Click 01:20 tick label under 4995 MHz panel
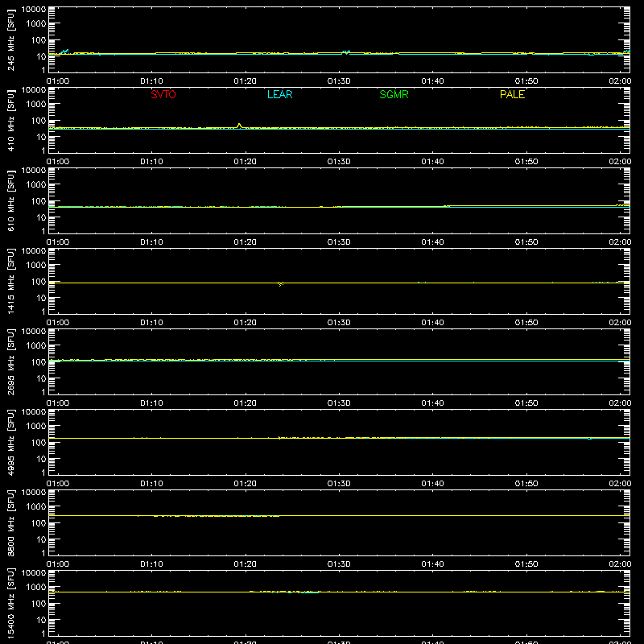Image resolution: width=644 pixels, height=644 pixels. pyautogui.click(x=246, y=484)
